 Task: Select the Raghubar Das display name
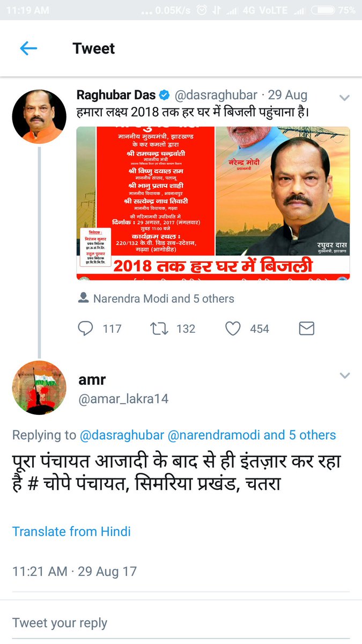point(116,96)
